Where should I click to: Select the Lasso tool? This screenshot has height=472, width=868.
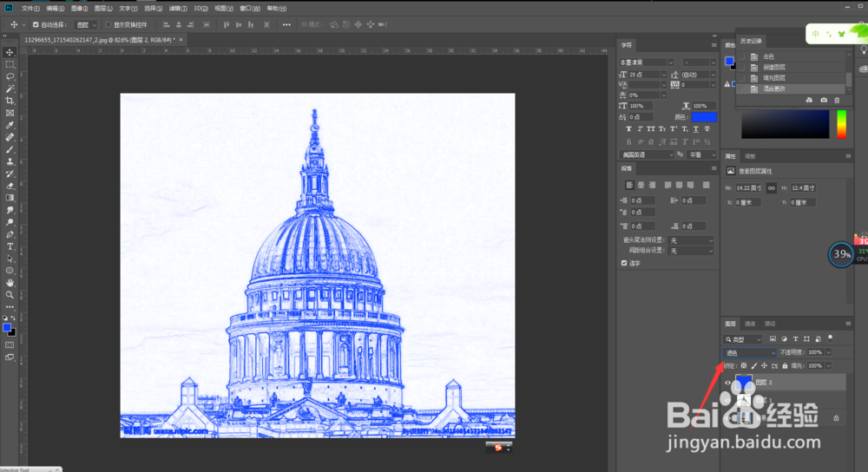(10, 76)
